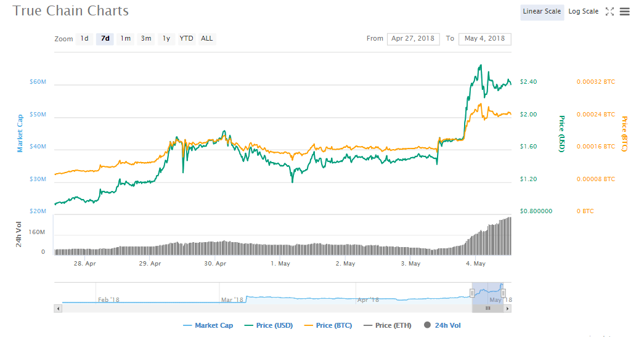
Task: Choose the 7d zoom range
Action: tap(105, 39)
